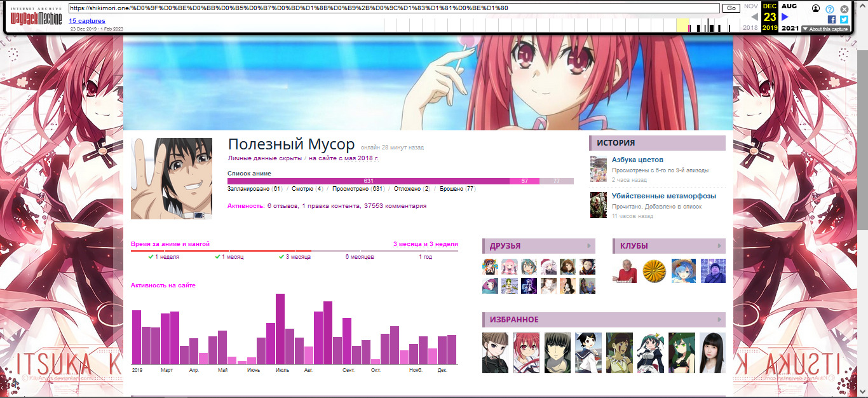Expand the Избранное section arrow
Image resolution: width=868 pixels, height=398 pixels.
click(x=720, y=320)
